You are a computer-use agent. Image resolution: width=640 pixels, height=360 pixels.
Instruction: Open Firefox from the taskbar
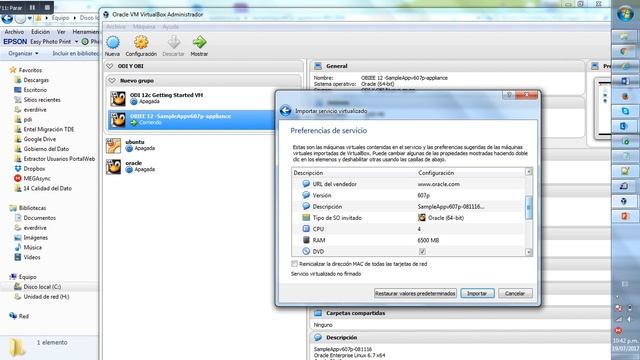[624, 97]
